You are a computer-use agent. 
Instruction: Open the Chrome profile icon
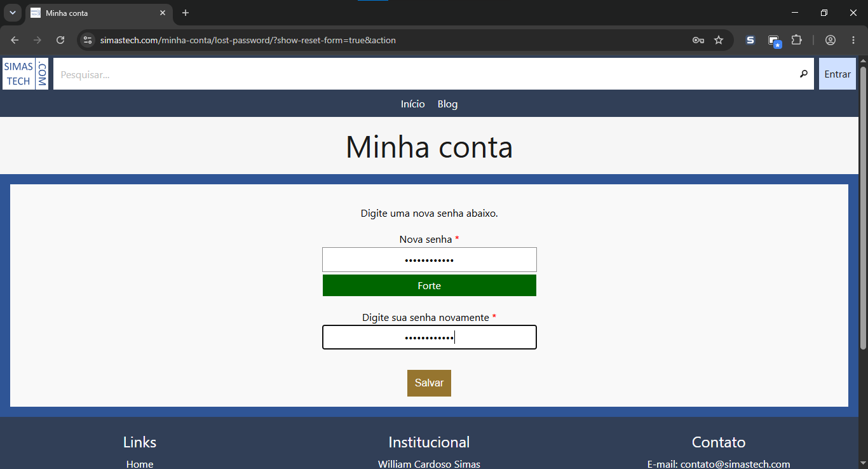pyautogui.click(x=831, y=40)
